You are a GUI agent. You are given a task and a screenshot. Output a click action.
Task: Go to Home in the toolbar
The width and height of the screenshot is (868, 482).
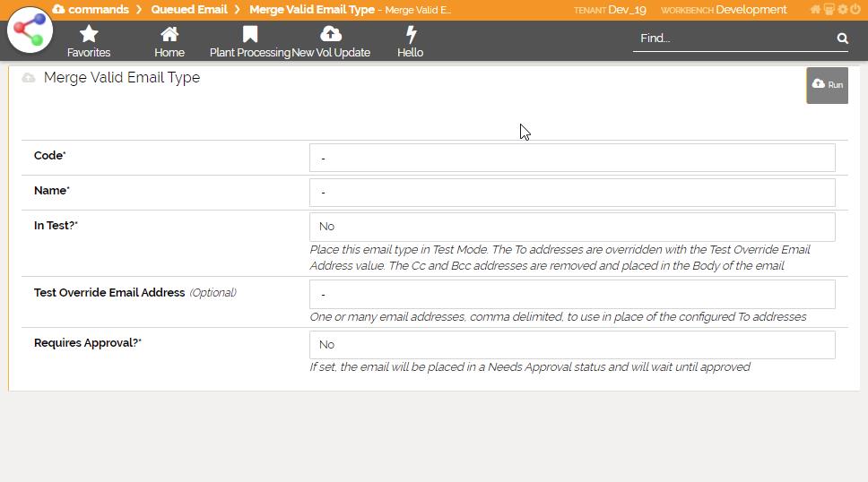[x=169, y=35]
